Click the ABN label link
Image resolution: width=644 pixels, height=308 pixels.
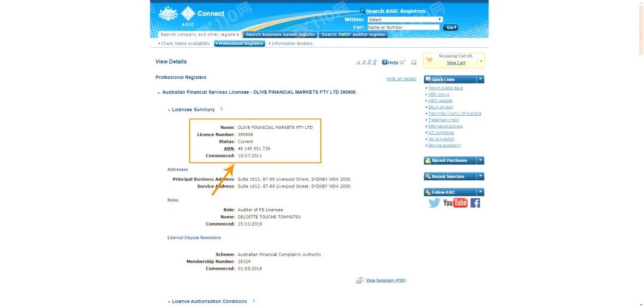tap(230, 149)
